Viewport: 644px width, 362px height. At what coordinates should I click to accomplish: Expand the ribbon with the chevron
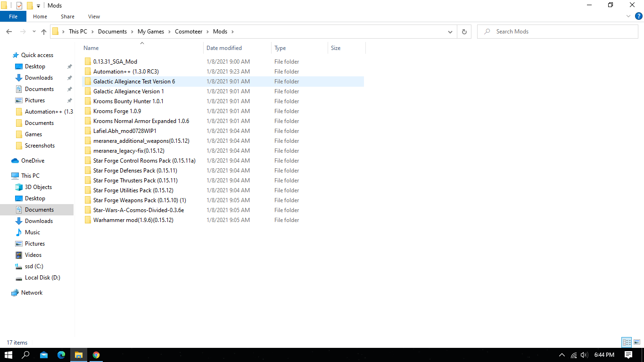[x=628, y=16]
